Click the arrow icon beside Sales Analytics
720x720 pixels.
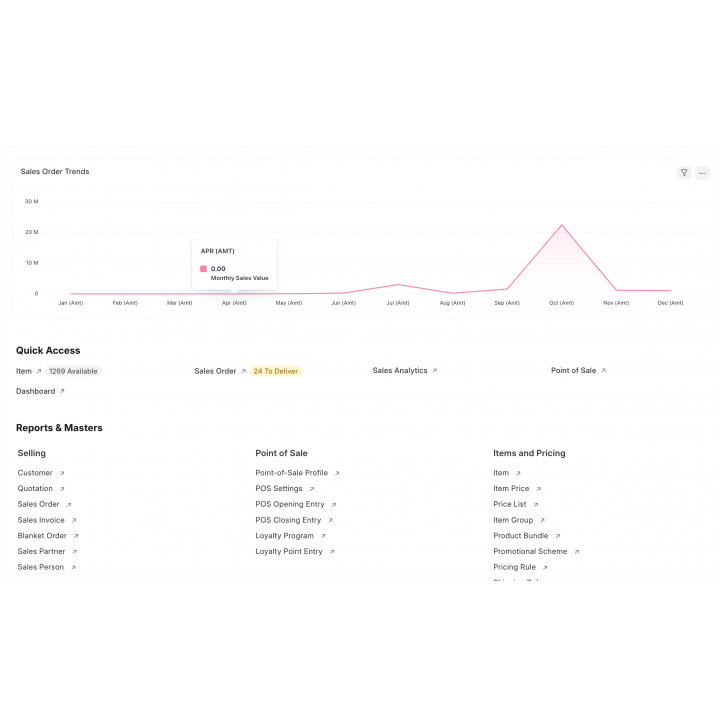[435, 371]
